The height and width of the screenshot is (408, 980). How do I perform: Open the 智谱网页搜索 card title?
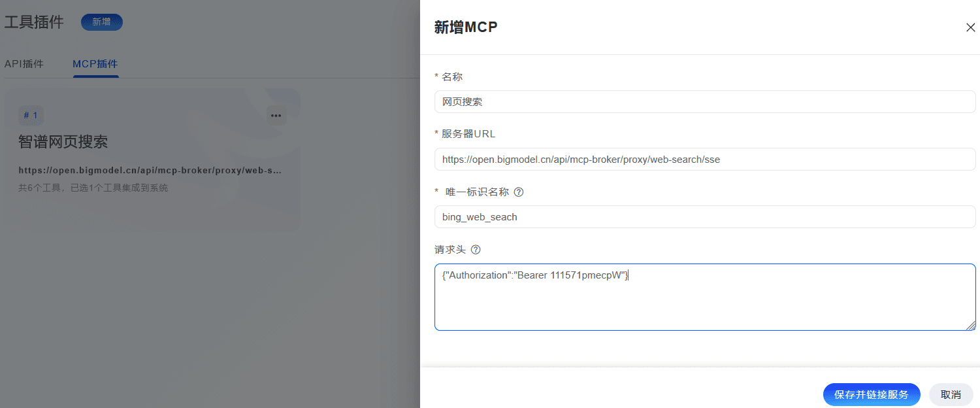point(63,142)
